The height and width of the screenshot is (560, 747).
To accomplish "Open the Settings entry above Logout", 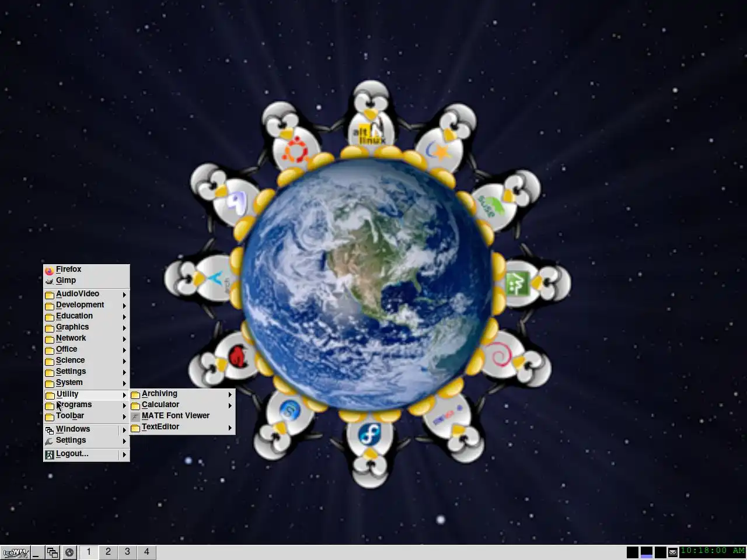I will point(86,440).
